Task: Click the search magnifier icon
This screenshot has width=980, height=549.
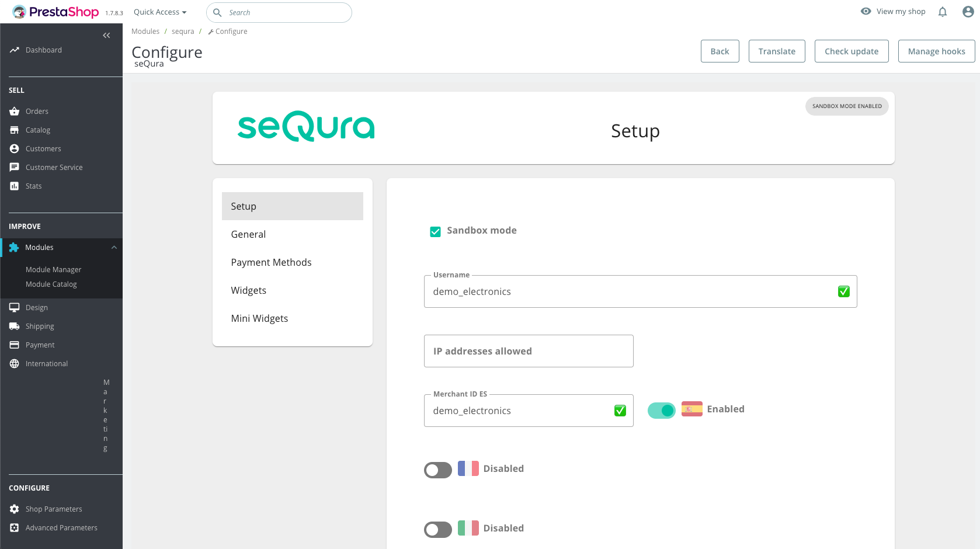Action: click(x=217, y=12)
